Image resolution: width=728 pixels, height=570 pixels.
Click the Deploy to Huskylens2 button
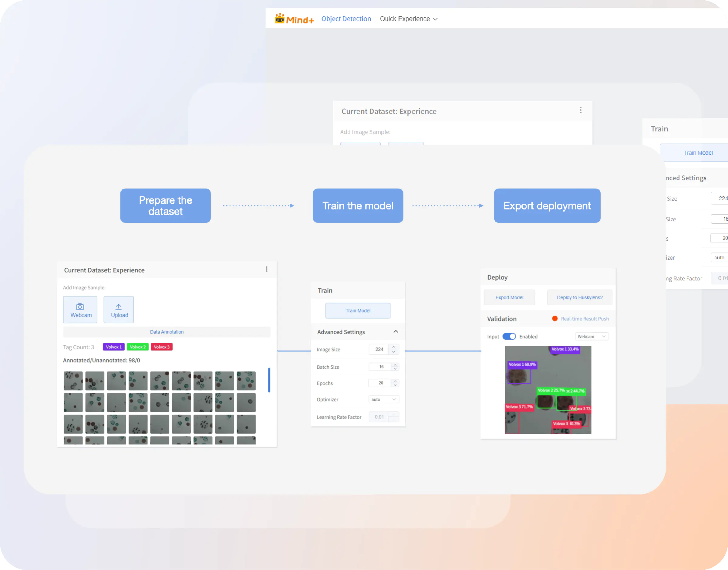point(579,297)
